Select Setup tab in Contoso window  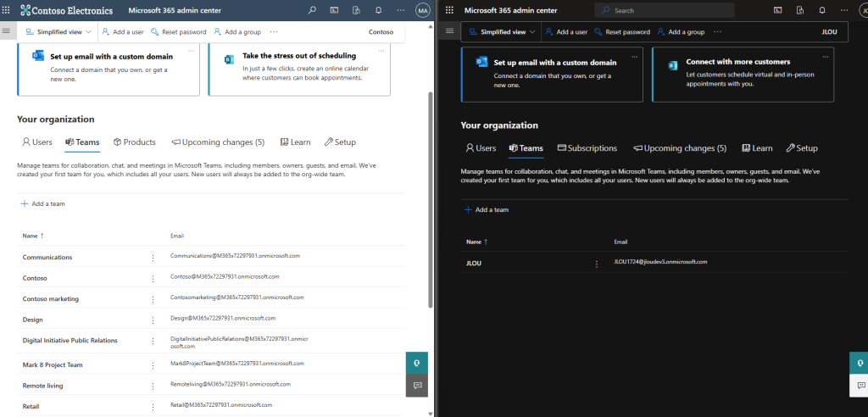340,142
